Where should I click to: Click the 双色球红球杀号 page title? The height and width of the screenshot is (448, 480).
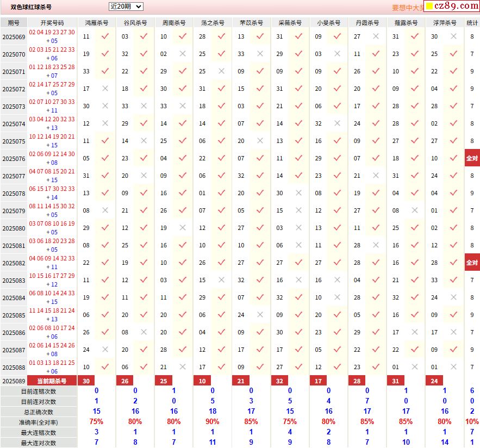pos(31,7)
